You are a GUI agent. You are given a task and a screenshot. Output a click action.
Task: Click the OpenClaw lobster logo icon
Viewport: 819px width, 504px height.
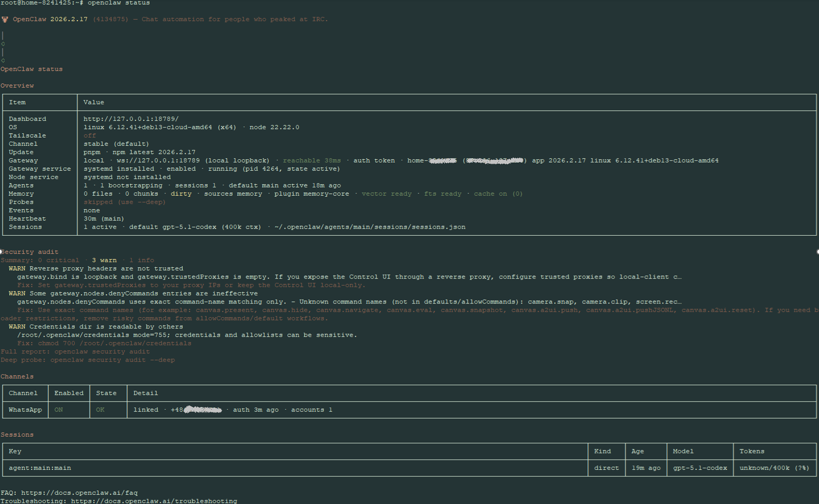pos(5,20)
